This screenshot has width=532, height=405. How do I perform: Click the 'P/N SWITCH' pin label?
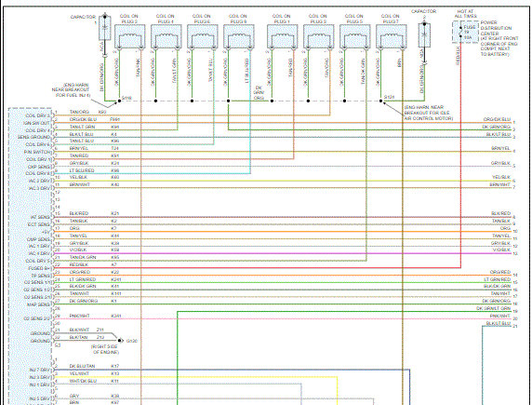point(37,152)
